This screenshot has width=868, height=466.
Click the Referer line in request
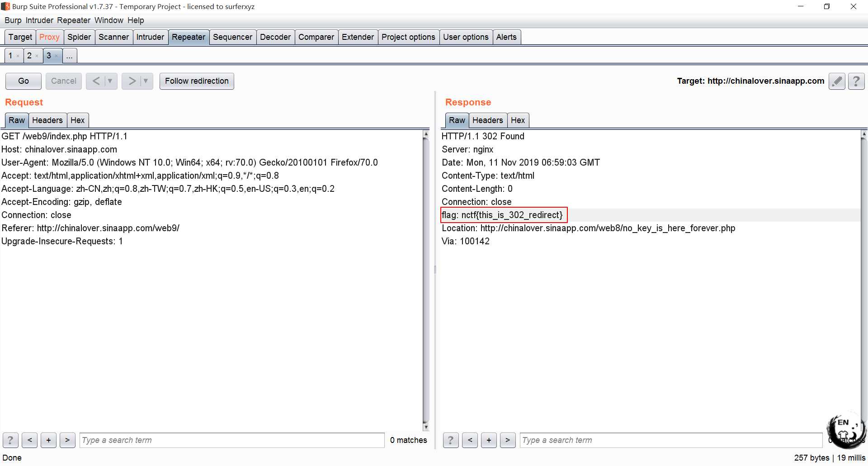[x=90, y=228]
